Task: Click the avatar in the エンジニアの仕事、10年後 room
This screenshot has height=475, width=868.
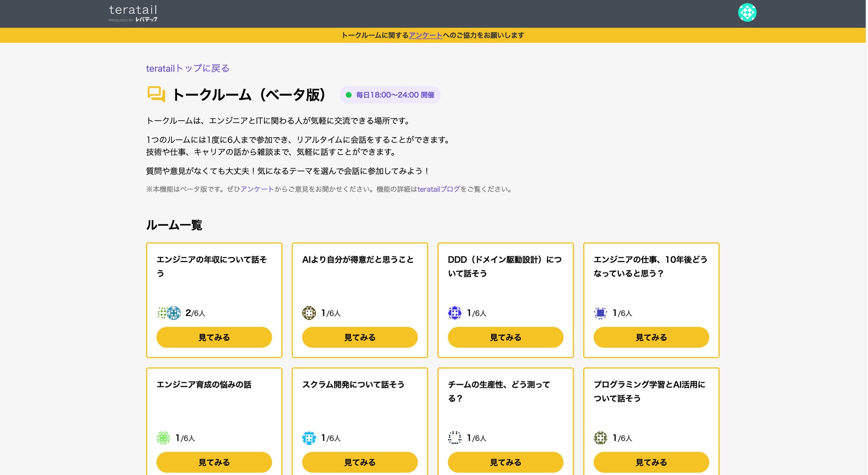Action: click(600, 313)
